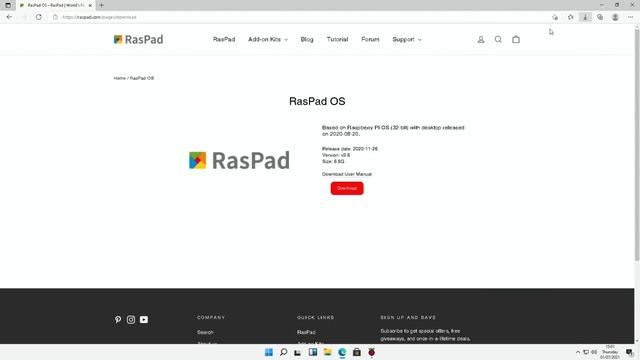This screenshot has width=640, height=360.
Task: Open the taskbar clock and date
Action: pos(610,352)
